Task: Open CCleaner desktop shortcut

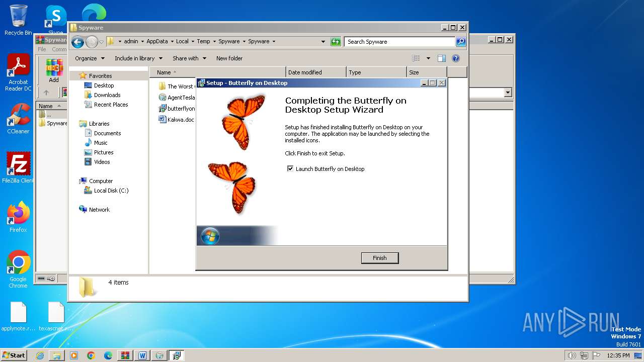Action: point(18,119)
